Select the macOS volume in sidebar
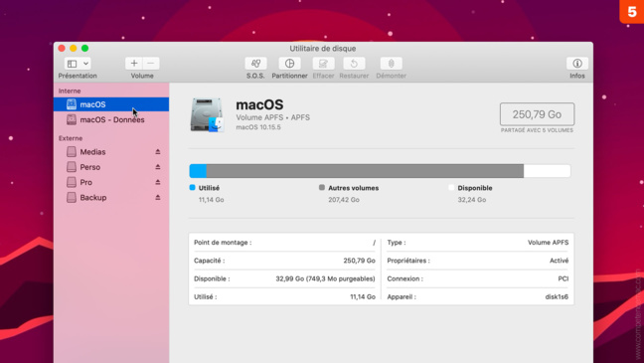Screen dimensions: 644x363 tap(111, 104)
